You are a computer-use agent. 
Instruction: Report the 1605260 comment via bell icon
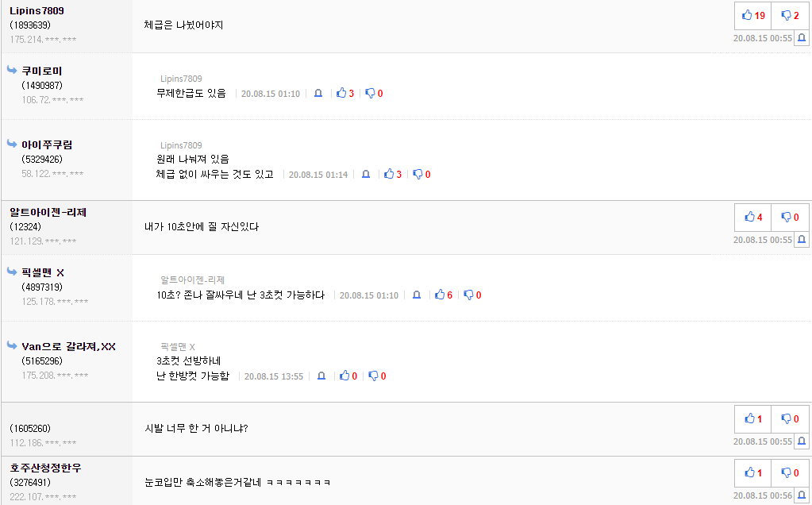(x=802, y=441)
